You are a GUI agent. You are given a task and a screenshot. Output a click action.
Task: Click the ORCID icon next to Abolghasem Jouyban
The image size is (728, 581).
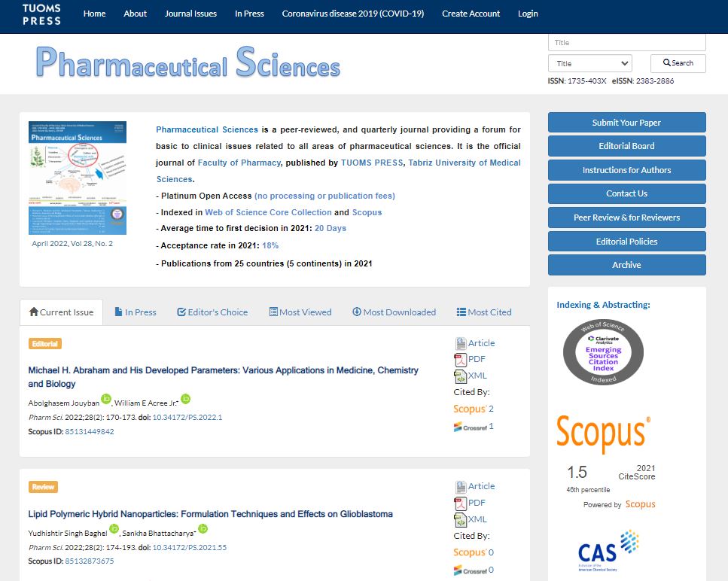click(x=106, y=399)
